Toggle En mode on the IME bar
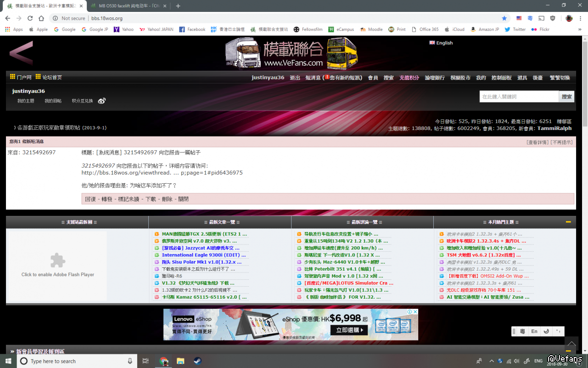The width and height of the screenshot is (588, 368). pos(534,331)
